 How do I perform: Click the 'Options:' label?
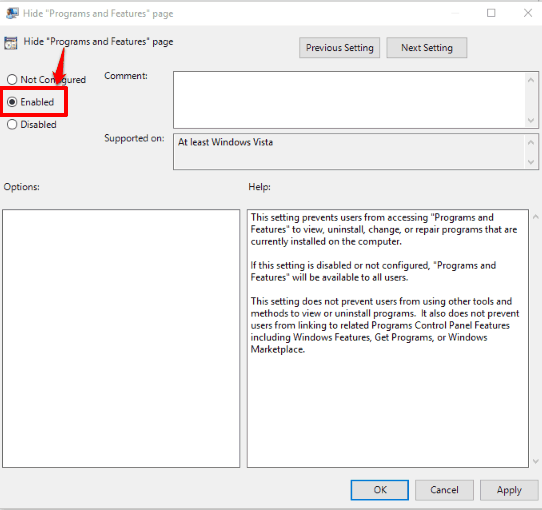point(21,187)
